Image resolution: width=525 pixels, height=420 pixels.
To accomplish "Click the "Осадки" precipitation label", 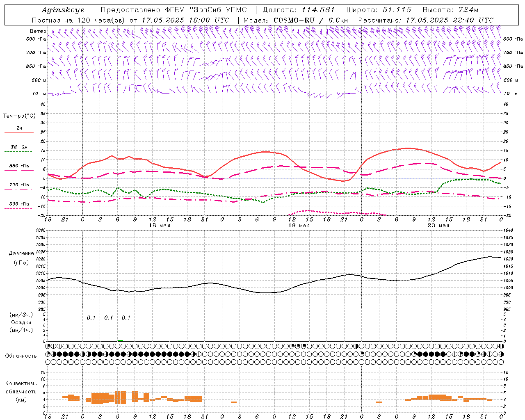I will coord(21,322).
